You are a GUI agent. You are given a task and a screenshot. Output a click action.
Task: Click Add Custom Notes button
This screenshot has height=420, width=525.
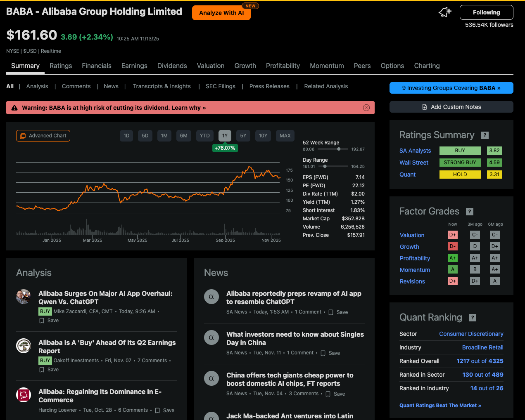(451, 107)
